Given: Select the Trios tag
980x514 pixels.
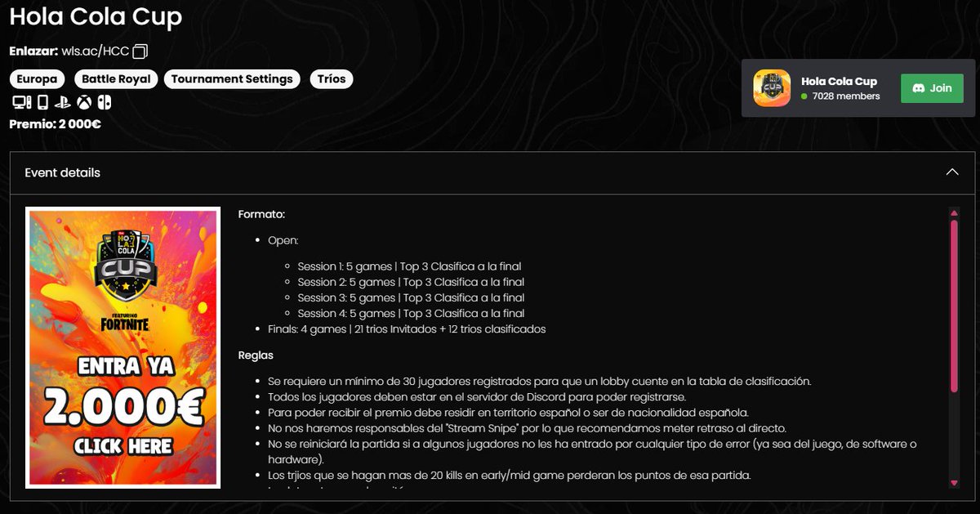Looking at the screenshot, I should 332,79.
